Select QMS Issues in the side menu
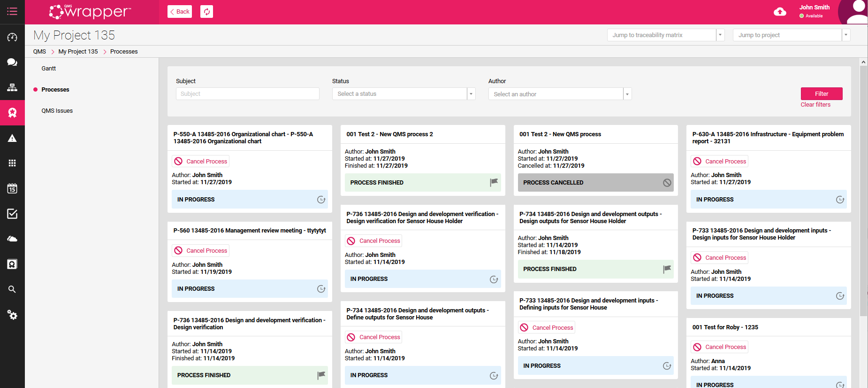This screenshot has width=868, height=388. click(57, 111)
